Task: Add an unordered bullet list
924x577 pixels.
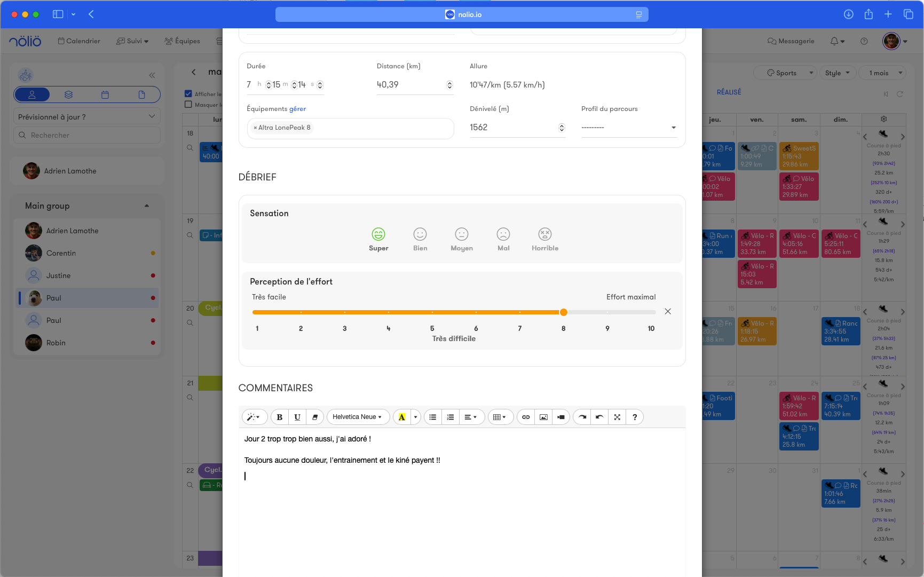Action: (433, 417)
